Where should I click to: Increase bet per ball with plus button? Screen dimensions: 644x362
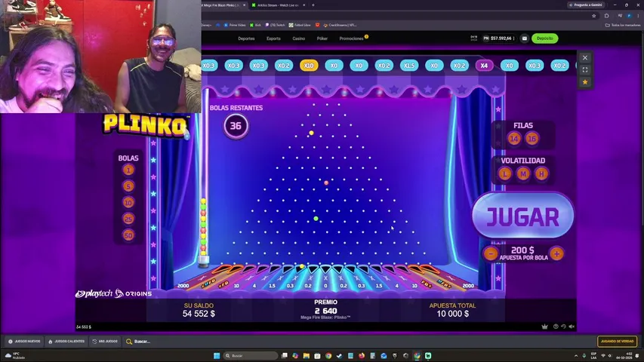coord(556,253)
